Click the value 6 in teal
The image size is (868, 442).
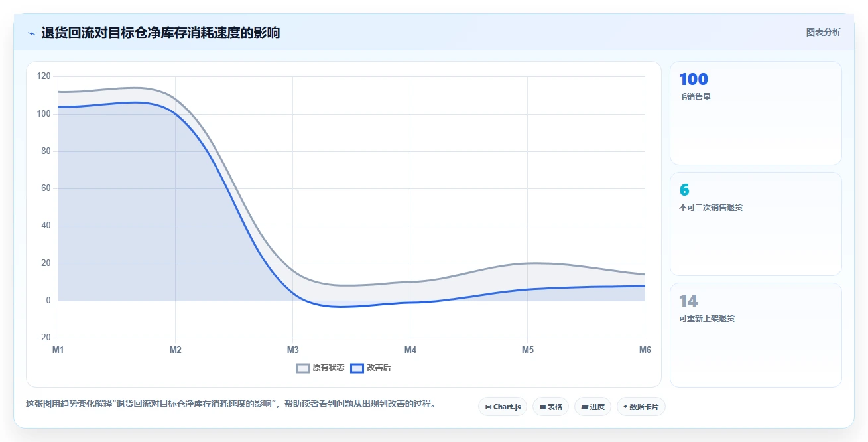(x=684, y=190)
